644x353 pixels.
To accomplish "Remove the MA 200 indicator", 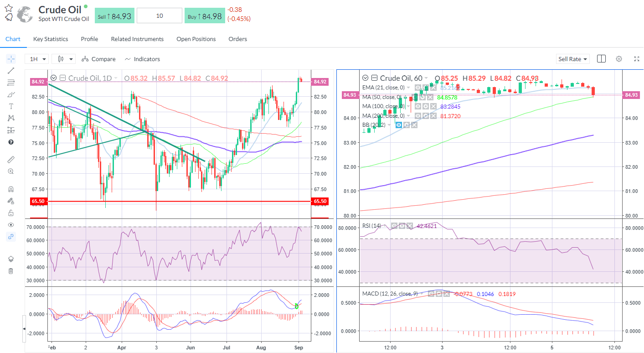I will pos(433,116).
